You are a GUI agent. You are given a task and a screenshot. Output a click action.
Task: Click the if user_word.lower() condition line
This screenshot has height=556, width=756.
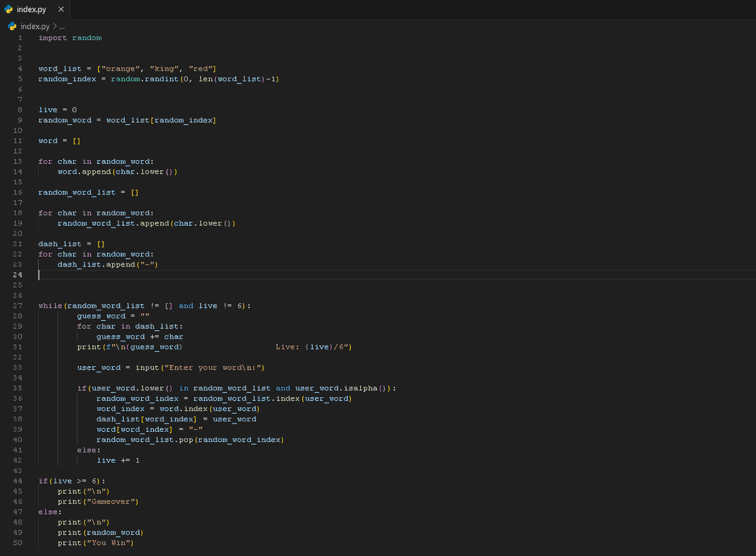coord(237,388)
